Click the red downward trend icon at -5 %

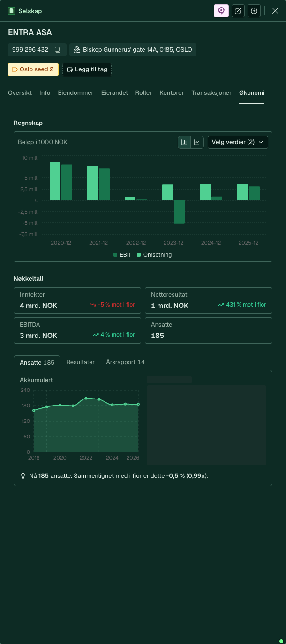click(x=93, y=305)
